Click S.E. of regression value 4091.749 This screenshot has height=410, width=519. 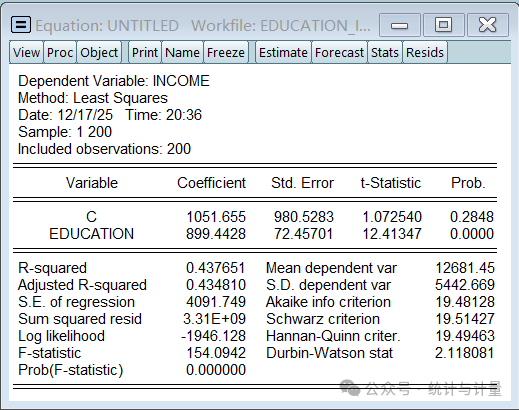216,302
